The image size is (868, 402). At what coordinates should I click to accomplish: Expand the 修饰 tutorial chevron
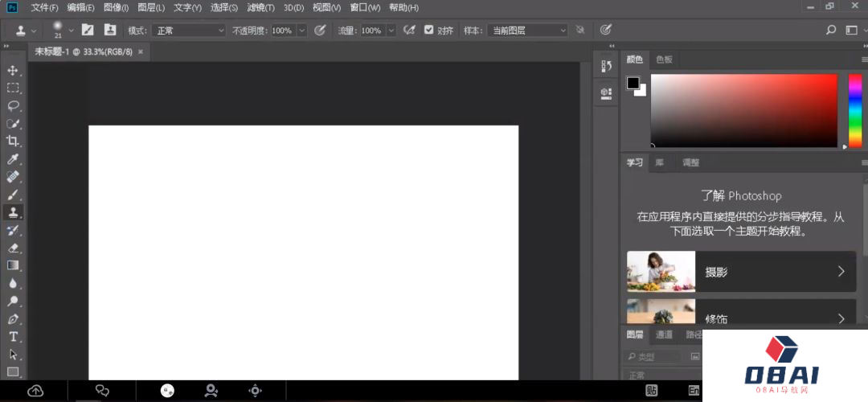(841, 318)
